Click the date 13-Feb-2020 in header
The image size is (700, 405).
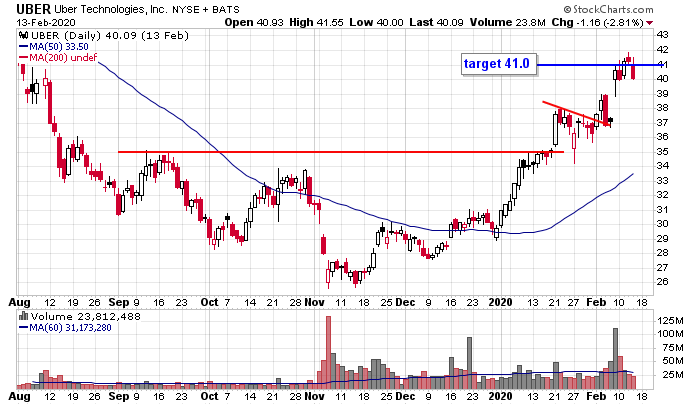(x=46, y=22)
